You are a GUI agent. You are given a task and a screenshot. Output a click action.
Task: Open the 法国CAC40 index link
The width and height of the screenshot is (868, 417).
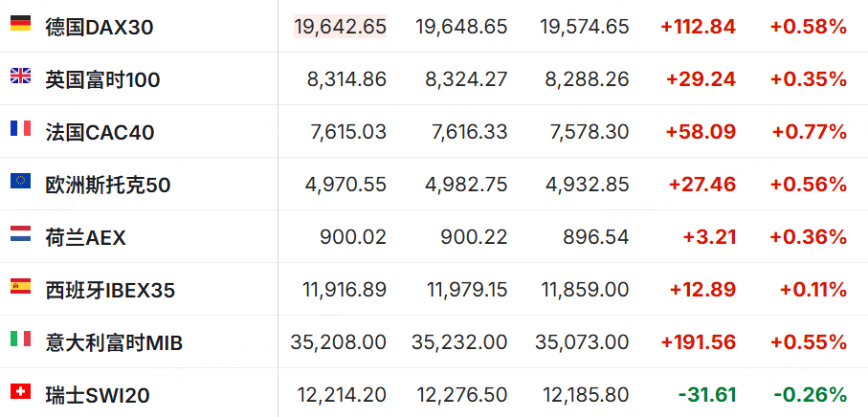pyautogui.click(x=100, y=133)
